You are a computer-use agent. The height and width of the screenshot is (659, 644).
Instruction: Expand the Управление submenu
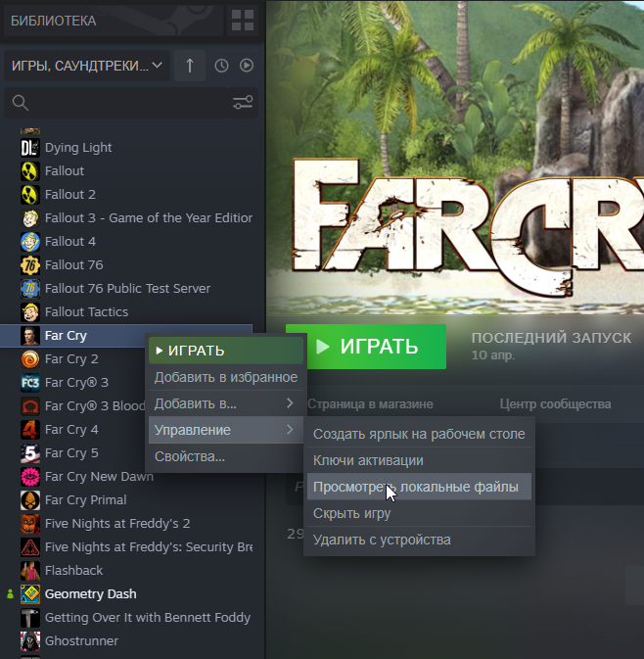point(226,431)
